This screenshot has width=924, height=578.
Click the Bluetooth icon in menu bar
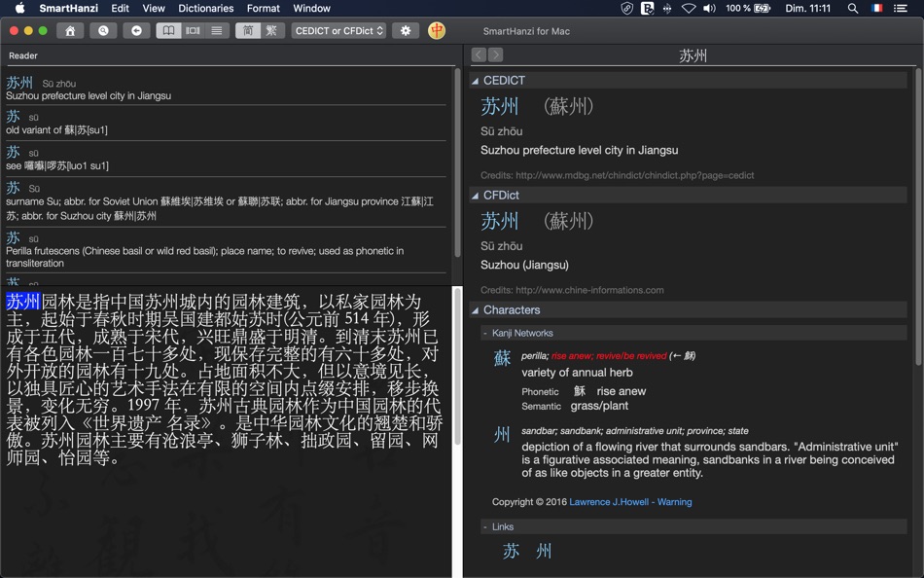[x=667, y=8]
